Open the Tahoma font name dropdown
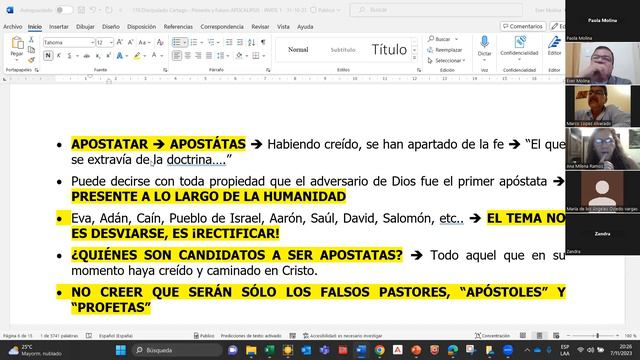Image resolution: width=640 pixels, height=360 pixels. (x=92, y=42)
